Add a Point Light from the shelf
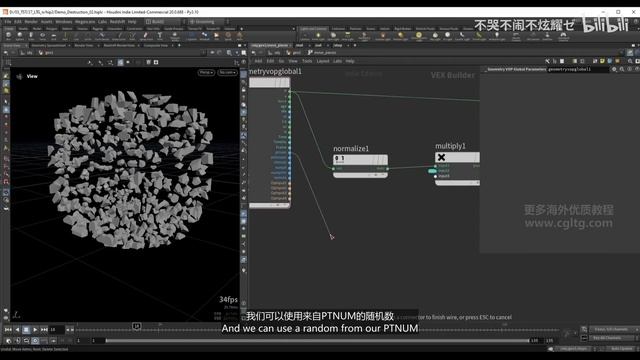Screen dimensions: 640x360 pos(318,36)
